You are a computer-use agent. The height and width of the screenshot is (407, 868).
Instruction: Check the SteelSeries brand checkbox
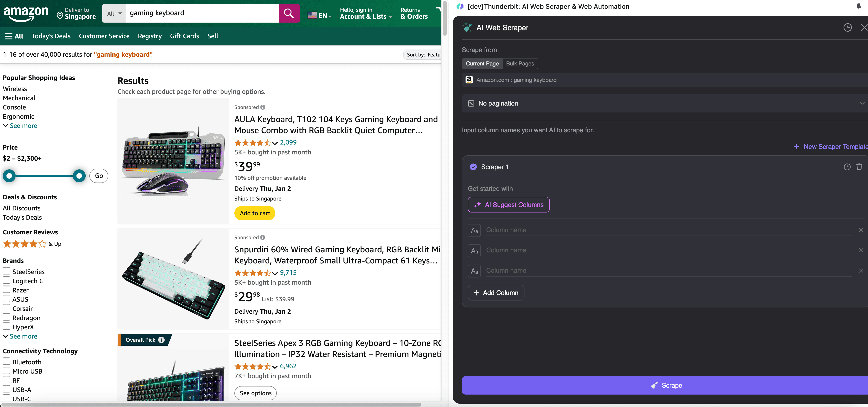6,271
